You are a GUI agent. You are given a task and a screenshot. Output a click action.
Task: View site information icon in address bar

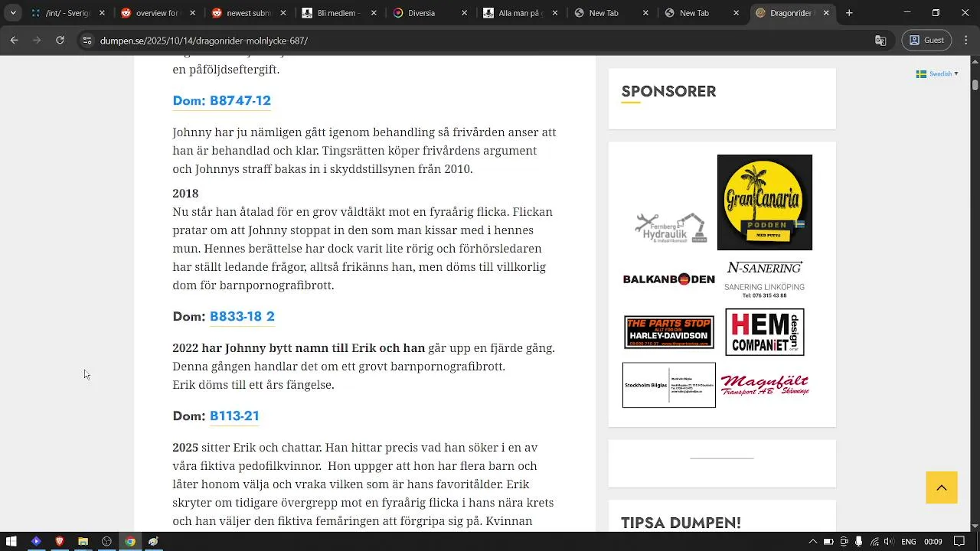[x=87, y=41]
